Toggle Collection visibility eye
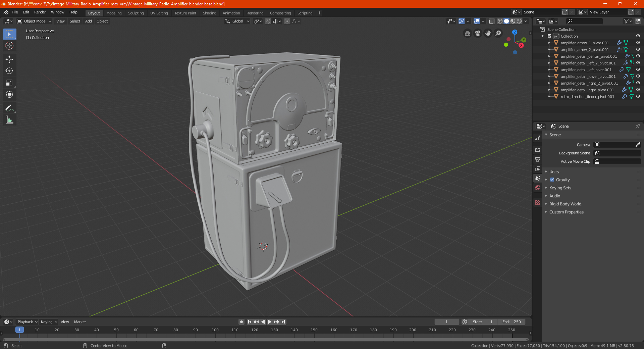This screenshot has width=644, height=349. 638,36
